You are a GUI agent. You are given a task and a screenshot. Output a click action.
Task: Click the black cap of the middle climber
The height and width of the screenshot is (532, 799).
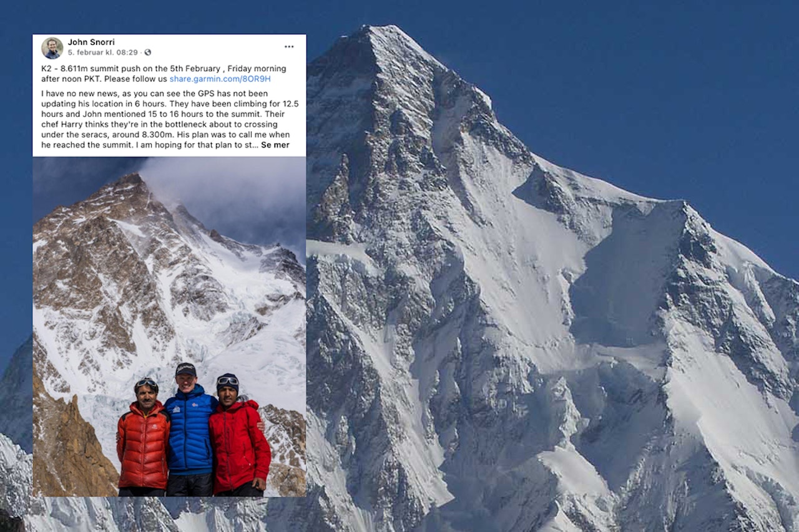(x=185, y=369)
